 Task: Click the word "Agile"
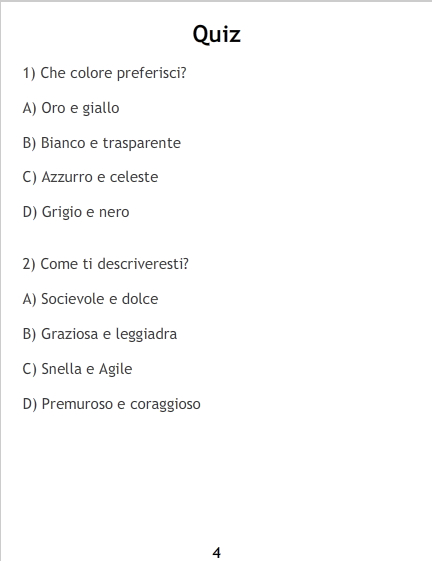(116, 369)
